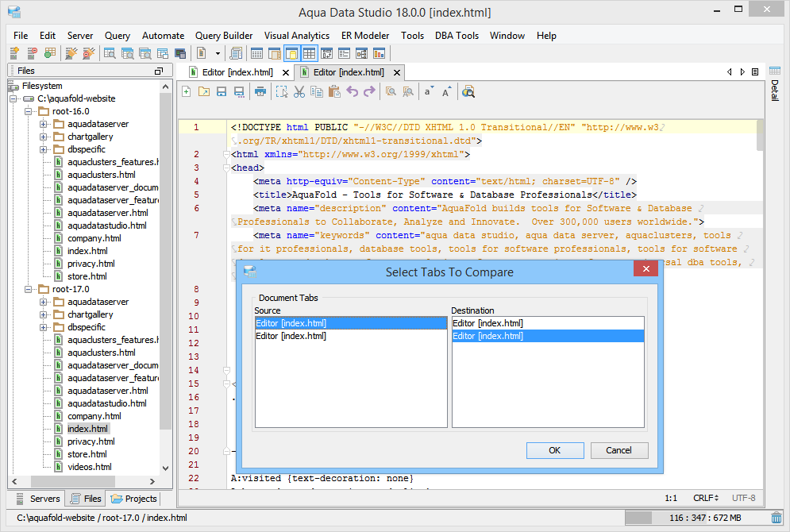Click the Find in Files magnifier icon

[x=468, y=91]
